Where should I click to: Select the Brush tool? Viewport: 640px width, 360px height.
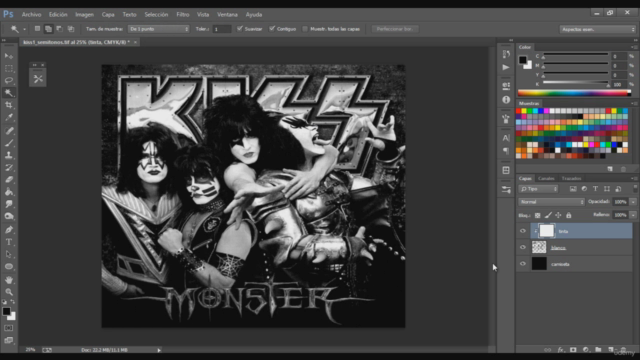(9, 143)
